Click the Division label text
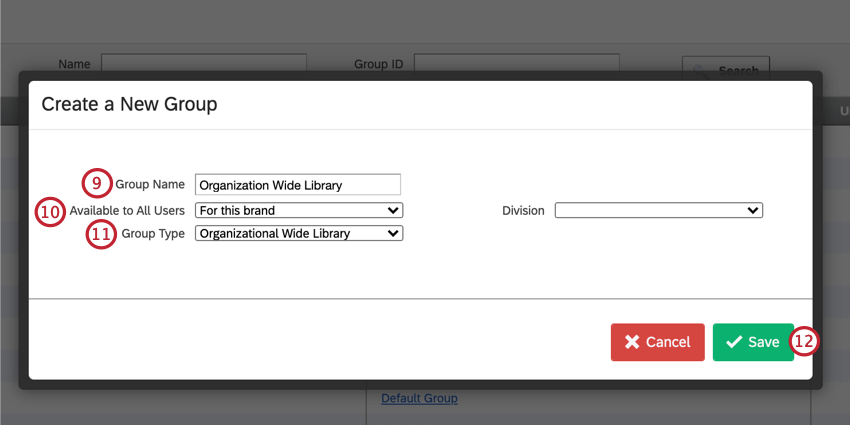 pos(523,211)
